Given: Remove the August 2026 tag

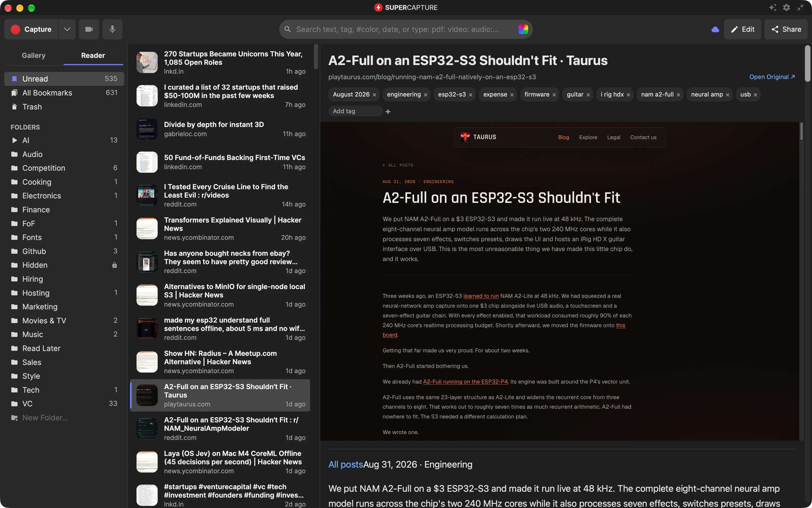Looking at the screenshot, I should pos(375,95).
